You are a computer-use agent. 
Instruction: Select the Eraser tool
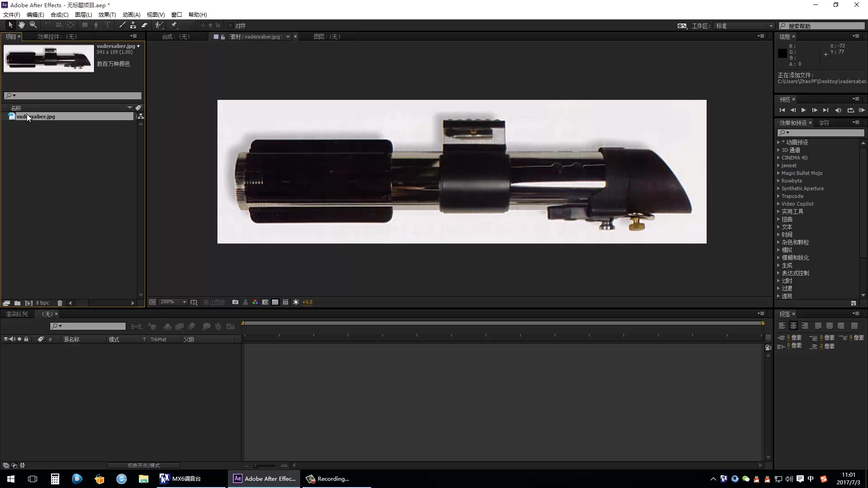tap(145, 25)
